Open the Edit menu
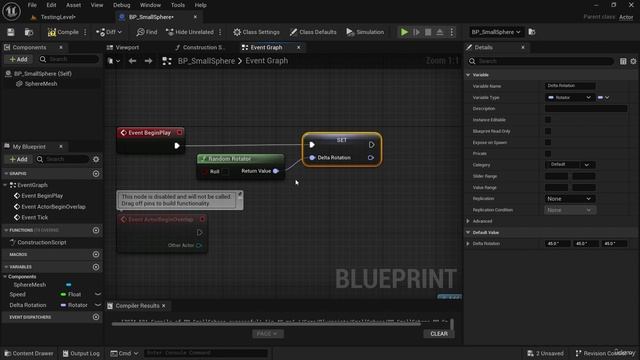The width and height of the screenshot is (640, 360). (51, 5)
